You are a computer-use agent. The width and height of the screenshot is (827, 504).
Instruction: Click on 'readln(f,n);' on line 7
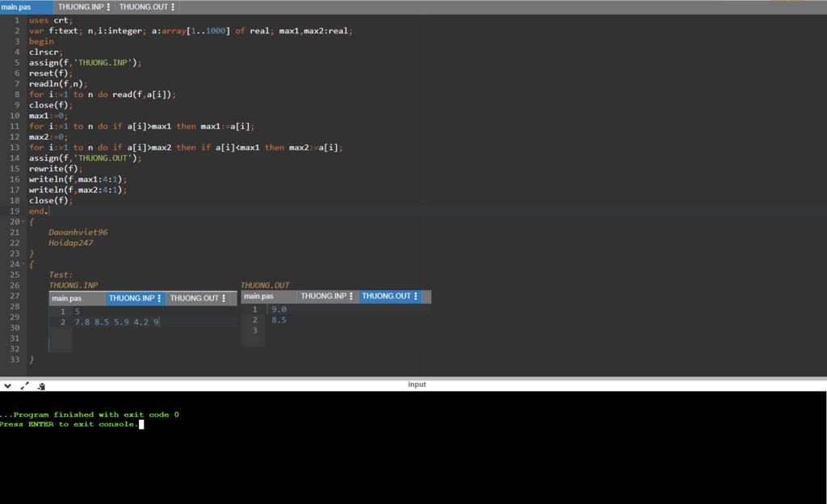pyautogui.click(x=58, y=84)
